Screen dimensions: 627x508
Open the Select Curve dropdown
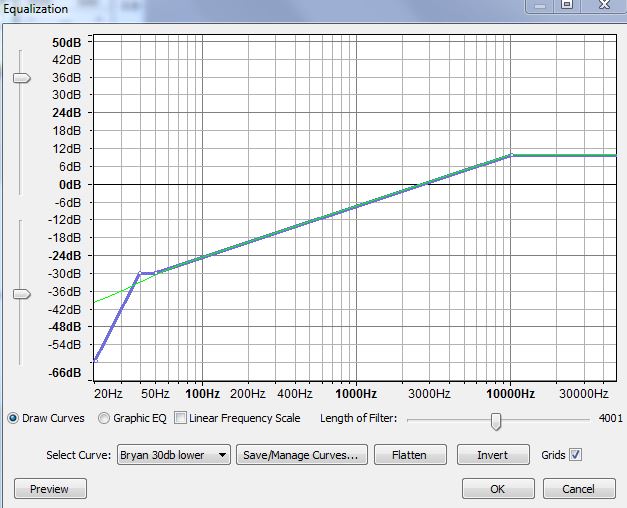(x=174, y=455)
